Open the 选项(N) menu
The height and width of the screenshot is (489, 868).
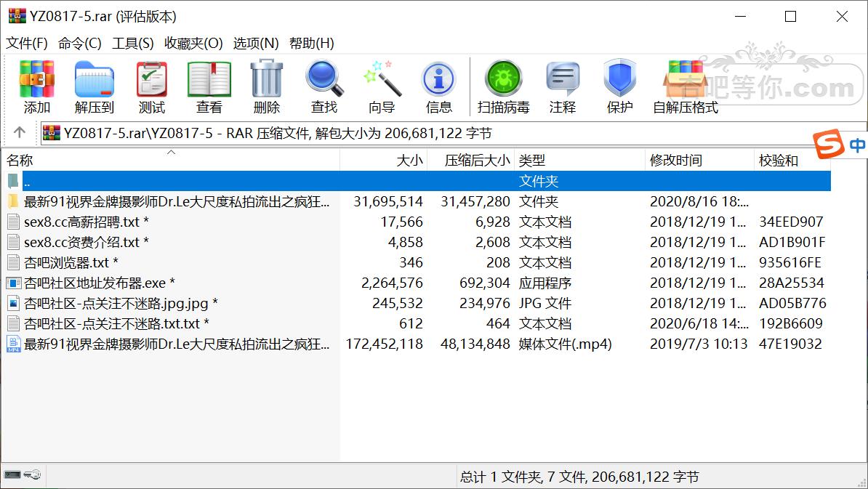(256, 43)
